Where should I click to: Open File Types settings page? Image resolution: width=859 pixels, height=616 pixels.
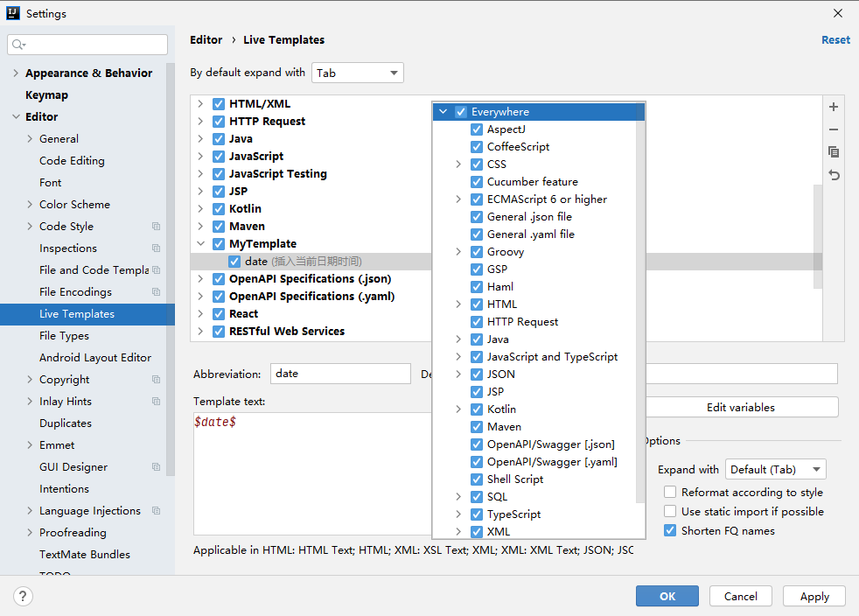64,336
